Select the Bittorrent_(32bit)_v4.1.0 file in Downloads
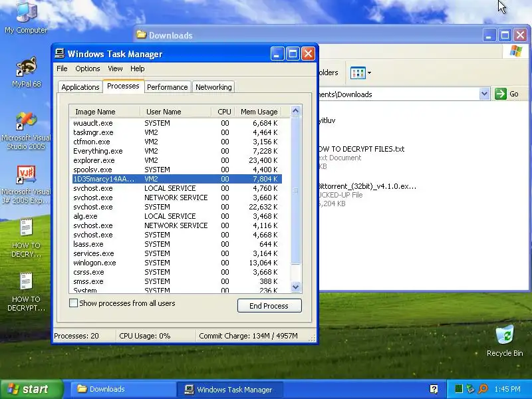The image size is (532, 399). [367, 195]
